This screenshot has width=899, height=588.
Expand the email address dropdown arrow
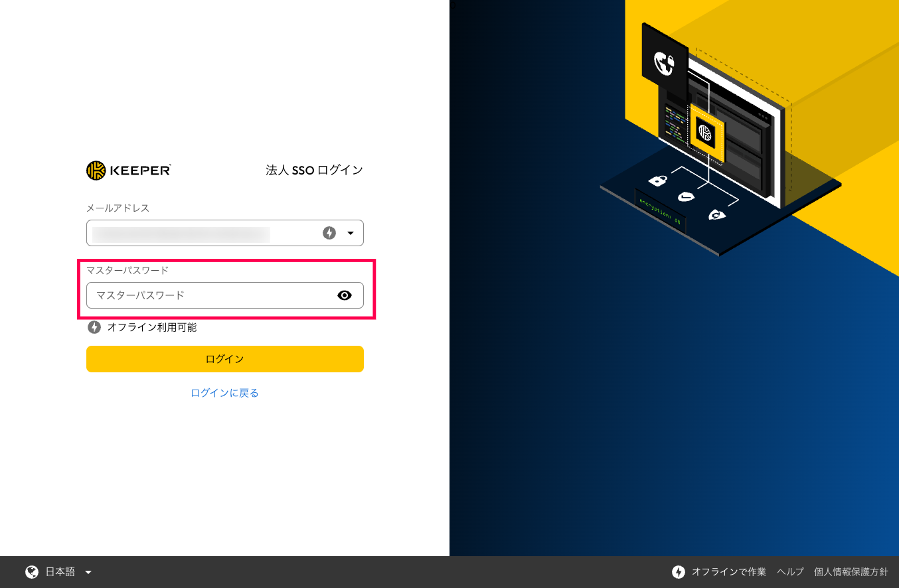point(351,233)
